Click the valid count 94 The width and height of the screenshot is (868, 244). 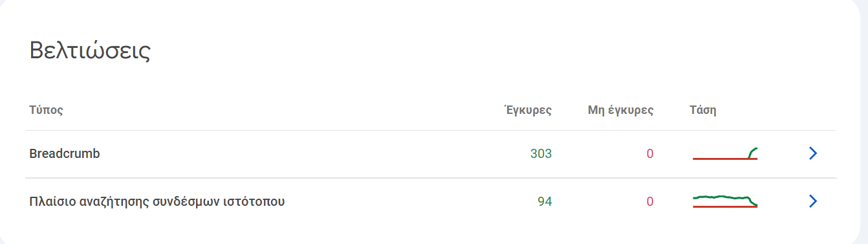tap(545, 202)
